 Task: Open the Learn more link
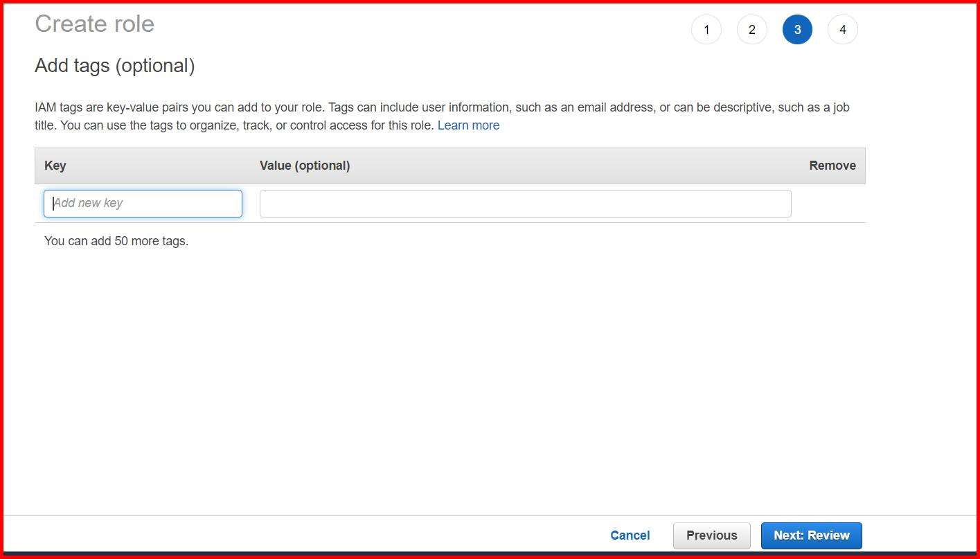point(468,125)
